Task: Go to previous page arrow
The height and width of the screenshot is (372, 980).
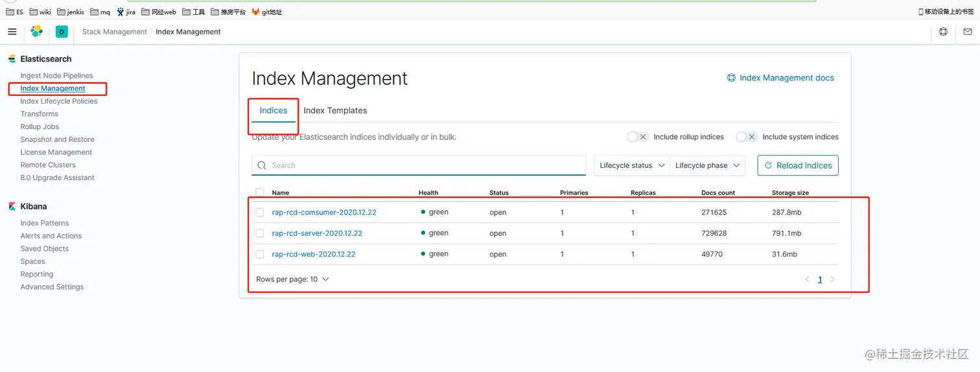Action: tap(807, 279)
